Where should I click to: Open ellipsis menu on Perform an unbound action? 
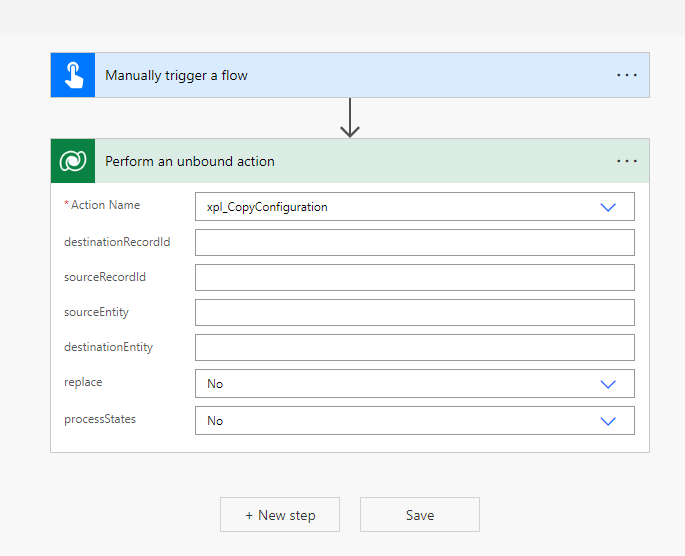[x=626, y=161]
